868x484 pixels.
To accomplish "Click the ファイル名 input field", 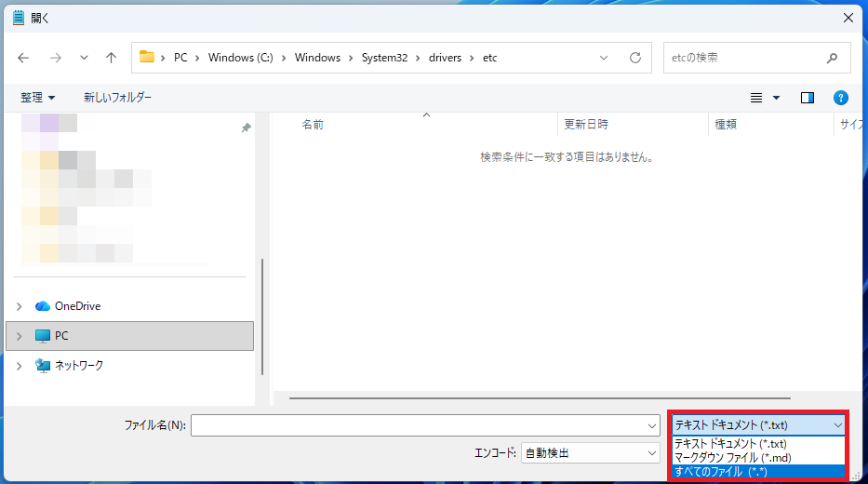I will coord(419,425).
